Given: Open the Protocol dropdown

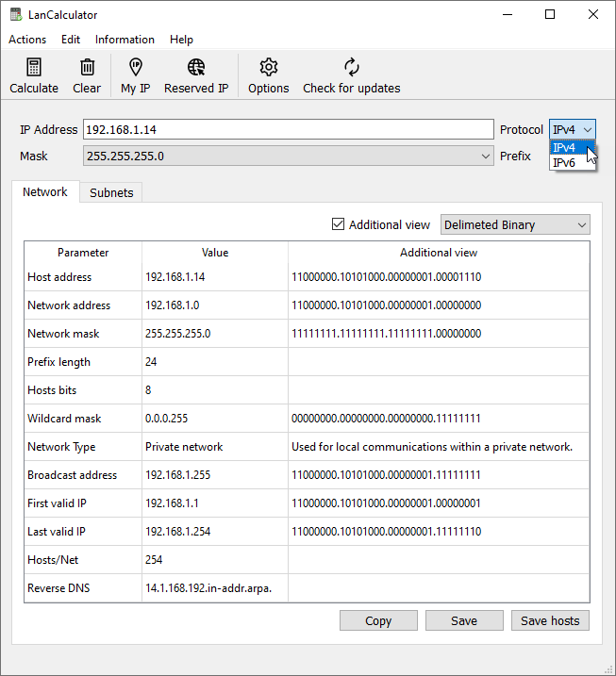Looking at the screenshot, I should coord(572,129).
